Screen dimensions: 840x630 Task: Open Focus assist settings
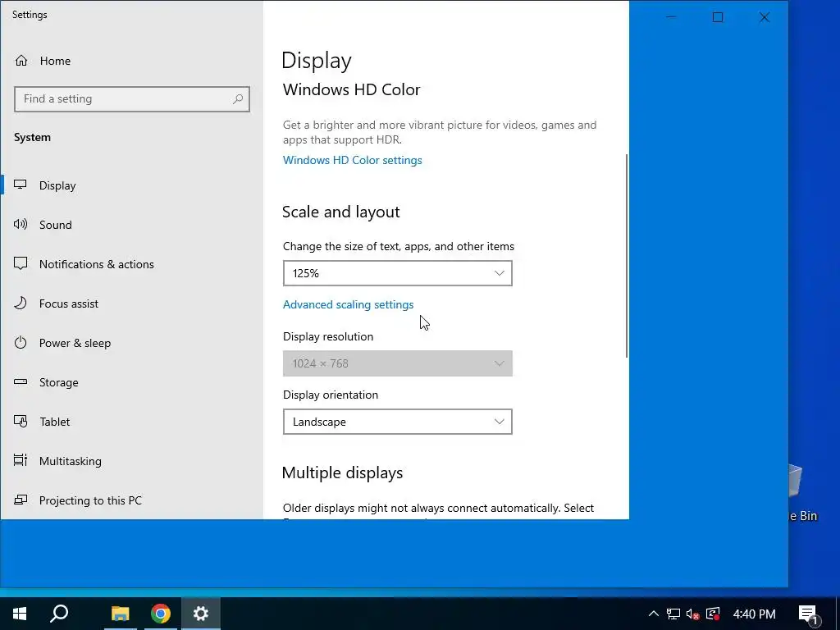pyautogui.click(x=132, y=304)
